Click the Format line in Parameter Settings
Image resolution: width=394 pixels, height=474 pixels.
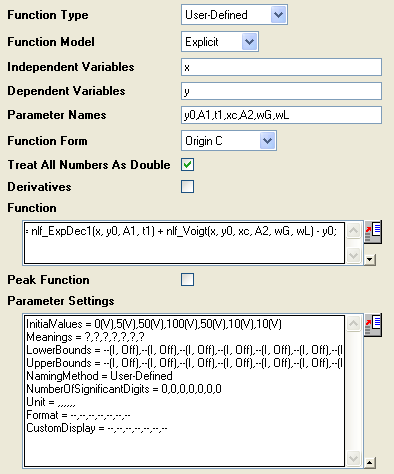[x=78, y=415]
